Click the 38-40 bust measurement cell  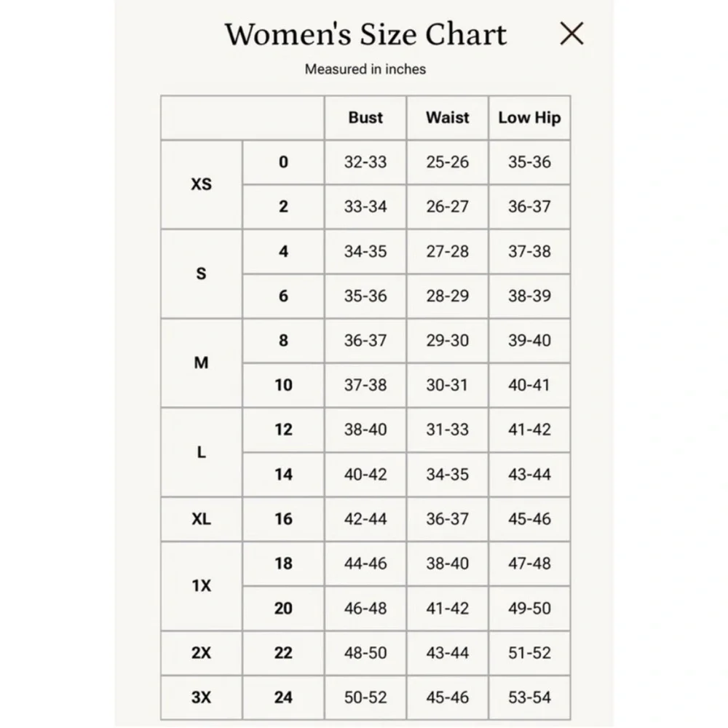click(x=365, y=430)
